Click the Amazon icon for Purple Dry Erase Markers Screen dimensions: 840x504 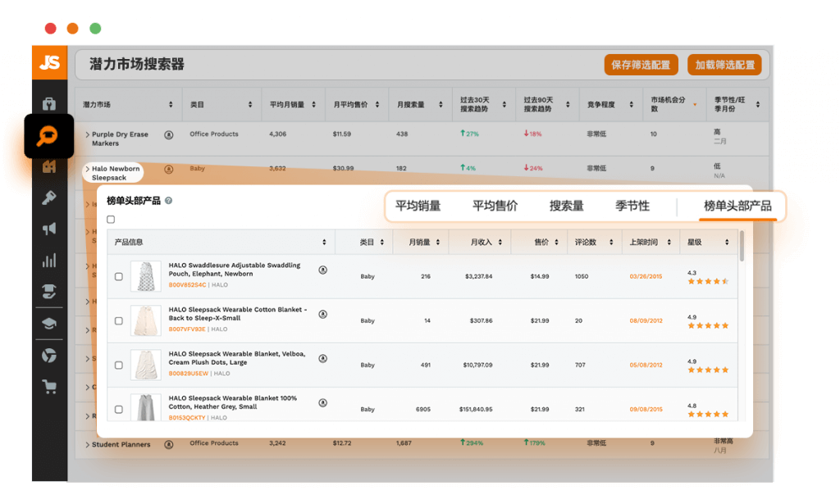[x=169, y=135]
